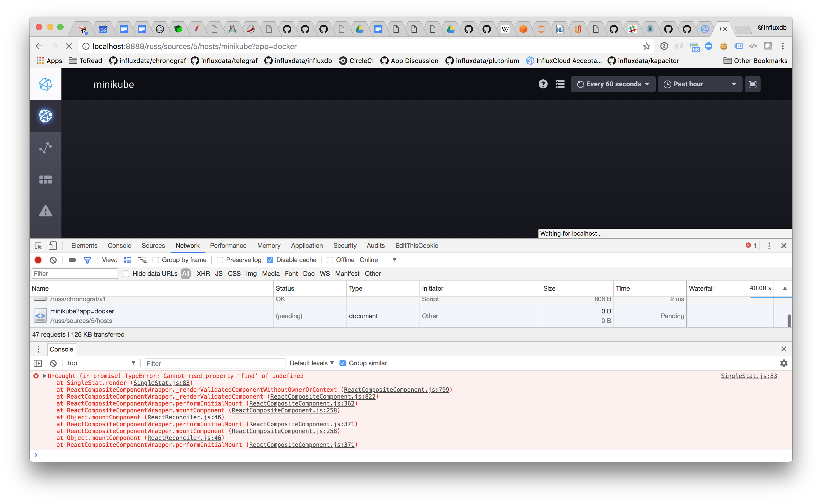Switch to the Performance tab in DevTools

click(228, 245)
